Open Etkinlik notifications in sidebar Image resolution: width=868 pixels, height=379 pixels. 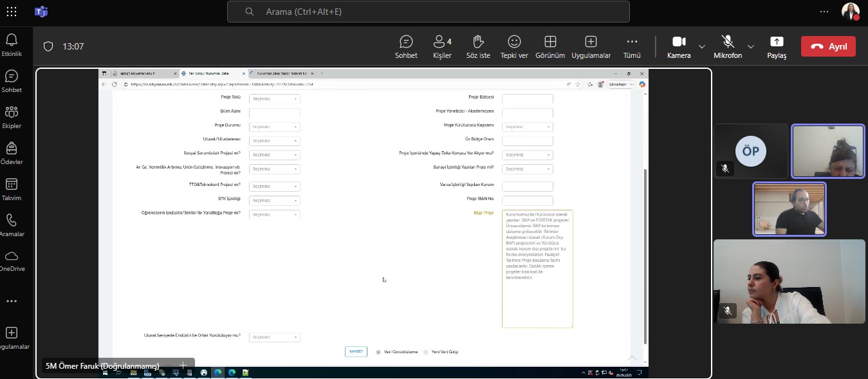(x=12, y=44)
